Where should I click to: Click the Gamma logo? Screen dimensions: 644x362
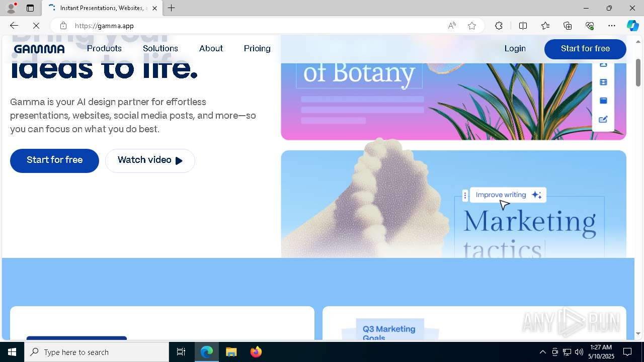pyautogui.click(x=39, y=49)
